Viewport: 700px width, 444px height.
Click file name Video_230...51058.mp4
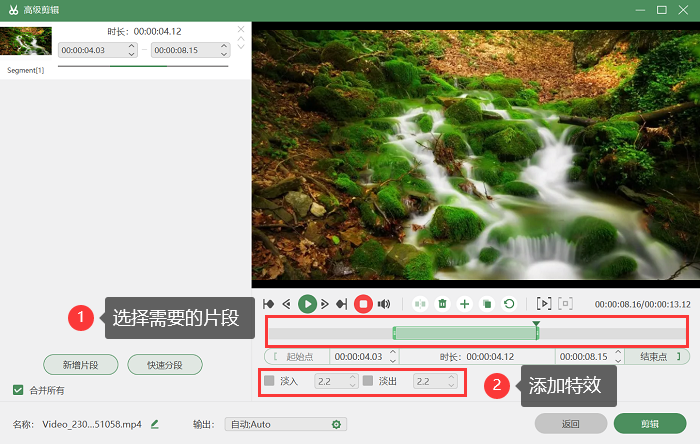pos(92,424)
